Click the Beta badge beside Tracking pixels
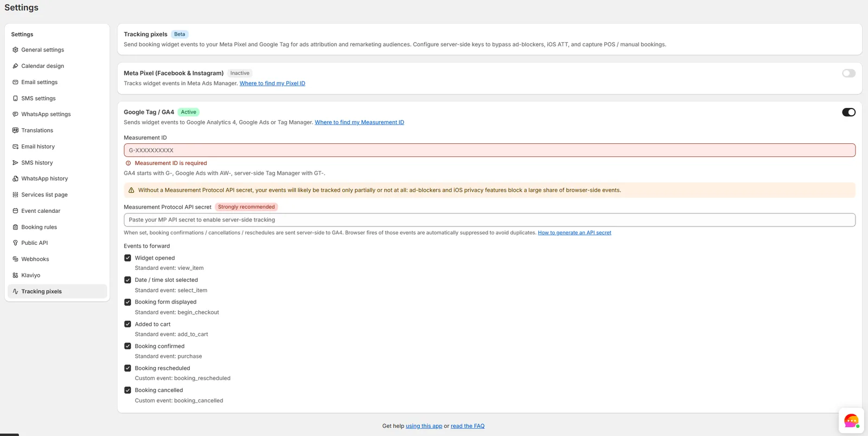This screenshot has width=868, height=436. (x=180, y=34)
